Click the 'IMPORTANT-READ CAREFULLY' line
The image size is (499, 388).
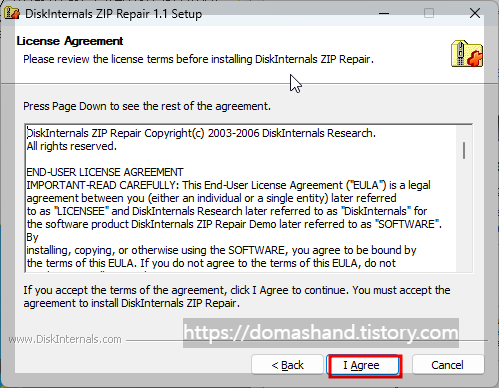[228, 185]
